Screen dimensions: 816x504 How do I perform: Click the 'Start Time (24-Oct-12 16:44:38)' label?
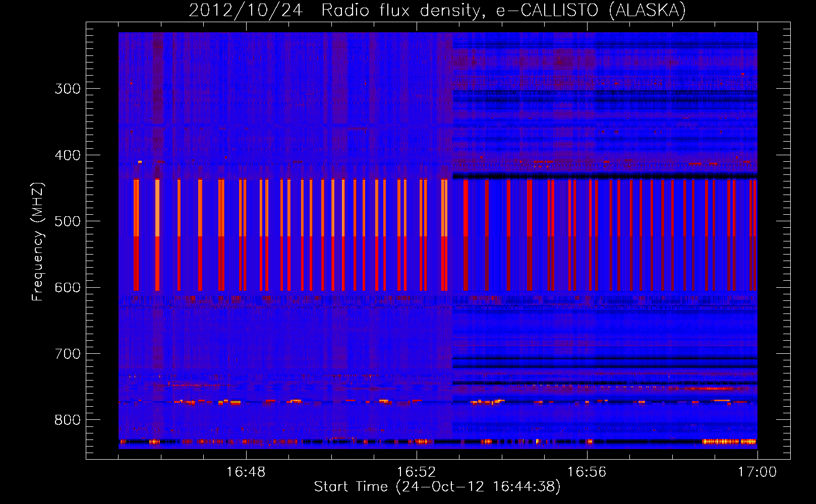[437, 487]
